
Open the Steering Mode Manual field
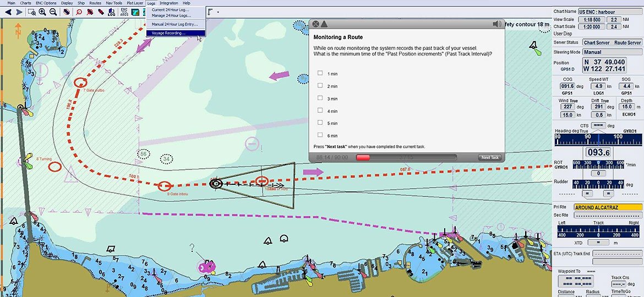pos(612,52)
